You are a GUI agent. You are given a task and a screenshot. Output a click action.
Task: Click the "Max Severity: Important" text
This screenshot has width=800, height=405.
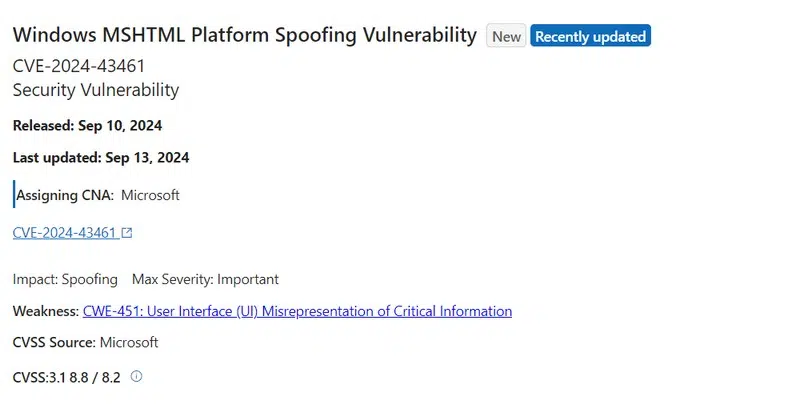[205, 279]
